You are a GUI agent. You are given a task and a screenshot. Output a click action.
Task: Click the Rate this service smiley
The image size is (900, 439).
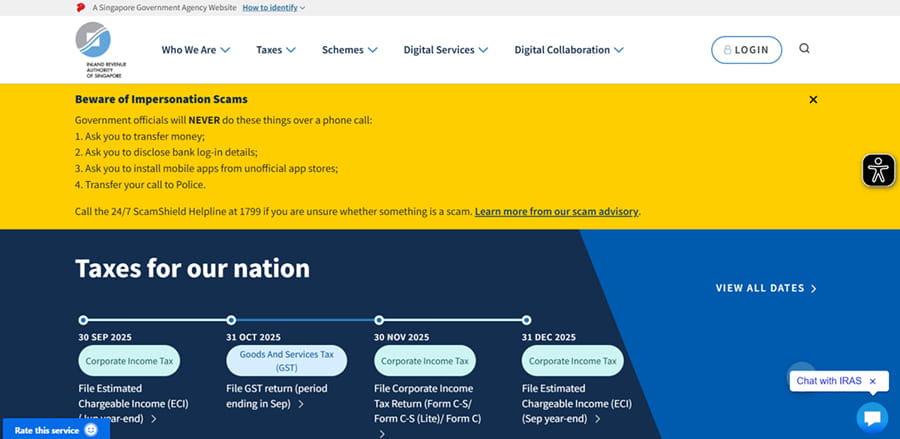pyautogui.click(x=91, y=429)
